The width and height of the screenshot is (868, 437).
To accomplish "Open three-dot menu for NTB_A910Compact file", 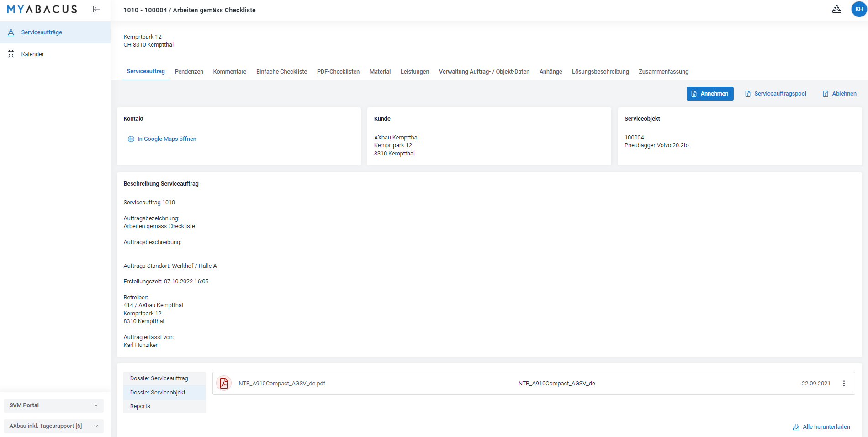I will click(844, 384).
